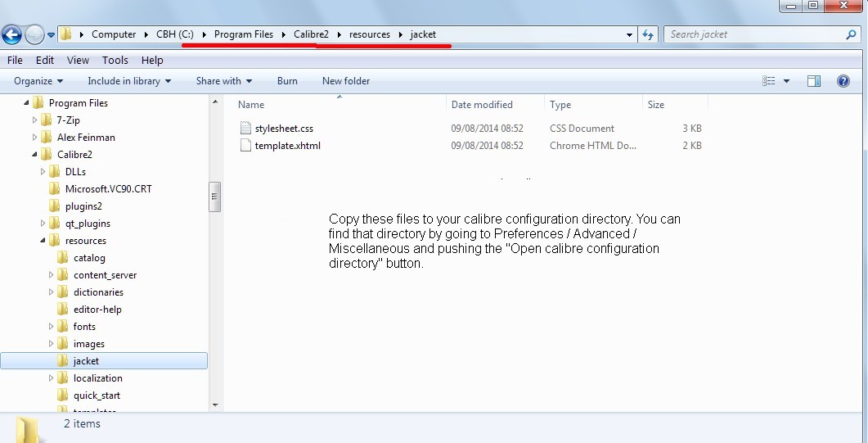This screenshot has width=868, height=443.
Task: Click the Forward navigation arrow
Action: (x=34, y=34)
